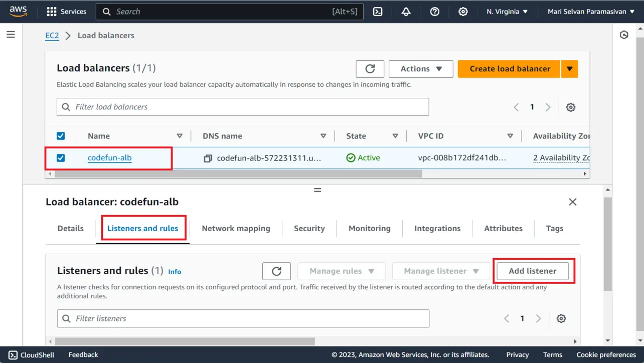The width and height of the screenshot is (644, 363).
Task: Click the Active state cell
Action: [x=363, y=158]
